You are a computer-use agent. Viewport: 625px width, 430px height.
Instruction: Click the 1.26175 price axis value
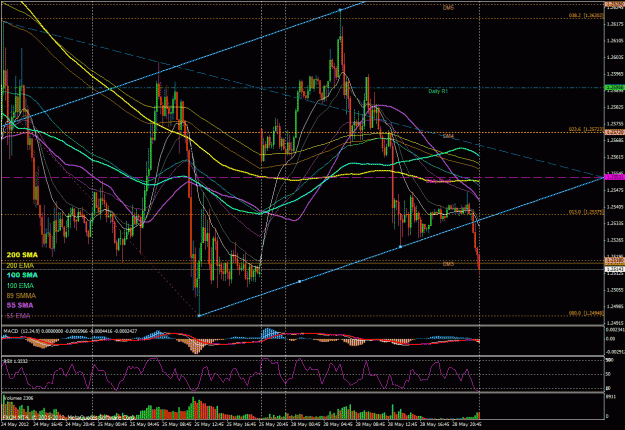point(615,24)
